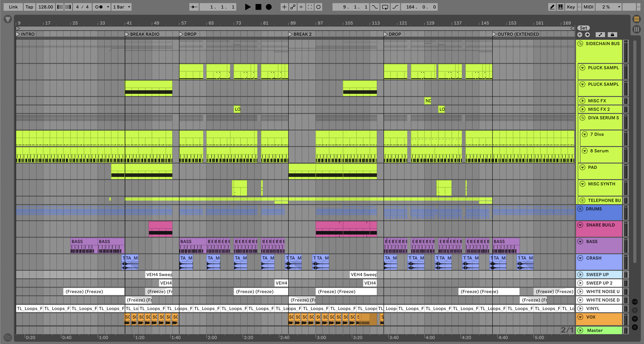Collapse the DRUMS group track

tap(580, 209)
